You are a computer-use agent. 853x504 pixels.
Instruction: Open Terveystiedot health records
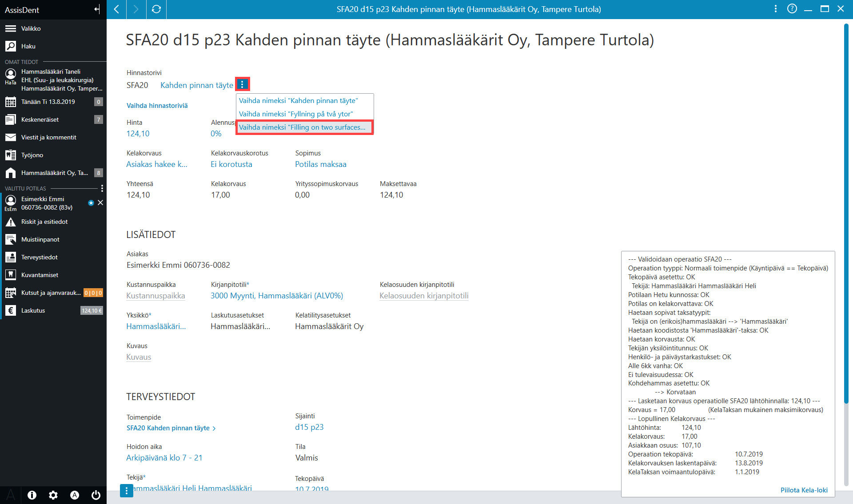(x=53, y=257)
